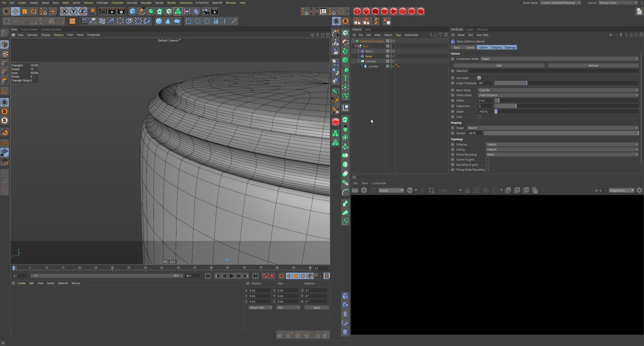Click the Cube primitive icon
The image size is (644, 346).
tap(132, 11)
